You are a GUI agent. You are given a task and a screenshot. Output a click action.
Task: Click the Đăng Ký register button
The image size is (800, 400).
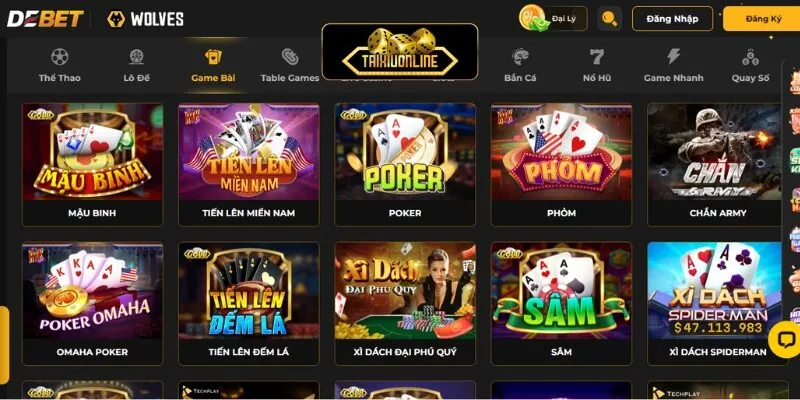click(763, 19)
